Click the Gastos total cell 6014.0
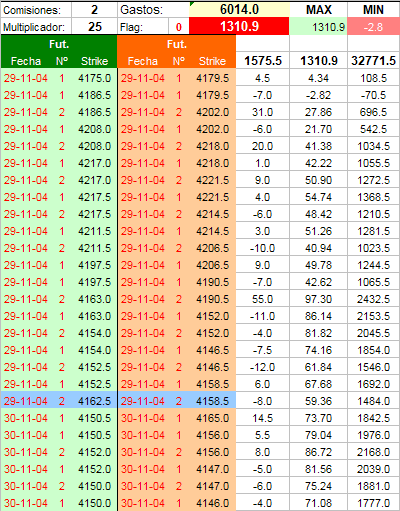The width and height of the screenshot is (400, 511). coord(239,9)
